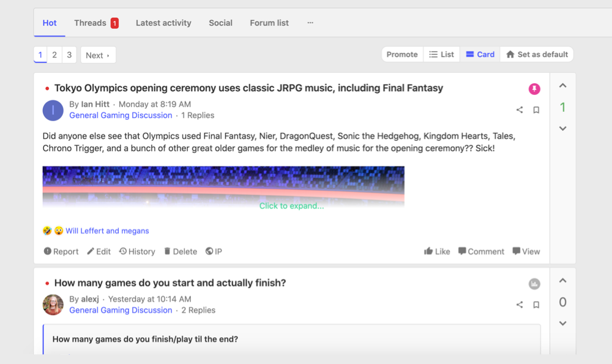Switch to Latest activity tab

[163, 23]
